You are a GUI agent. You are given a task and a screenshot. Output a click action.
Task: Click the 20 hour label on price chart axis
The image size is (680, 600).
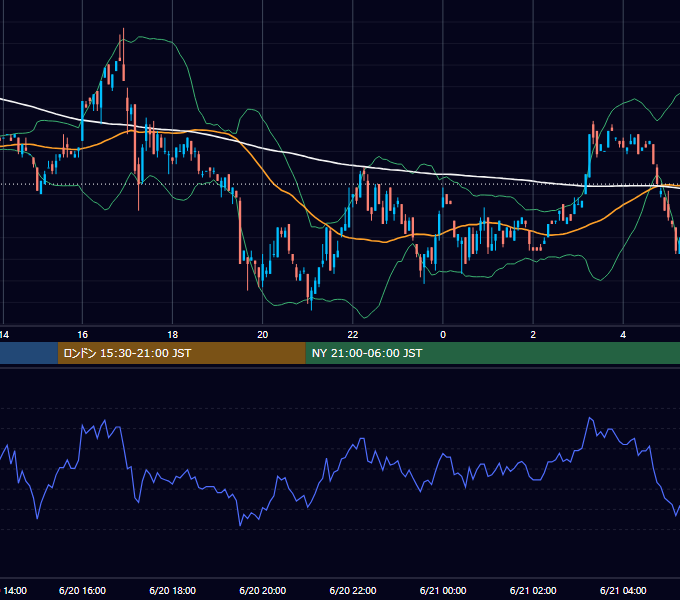(262, 334)
